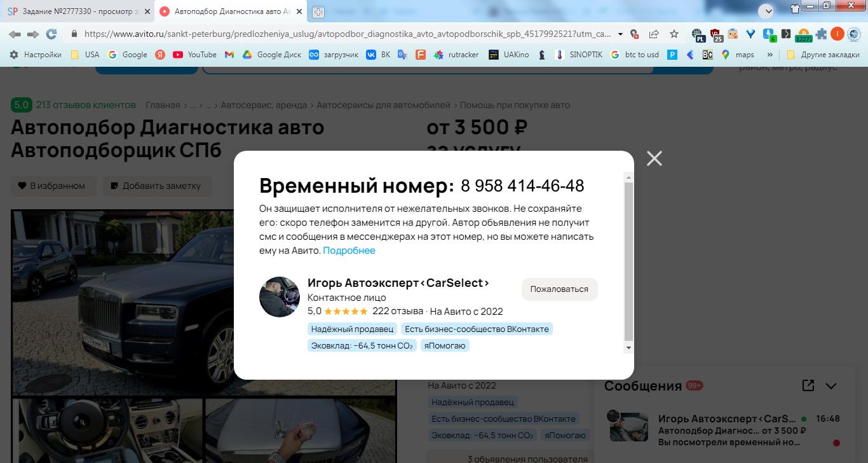Reload the page with refresh icon
The height and width of the screenshot is (463, 868).
(x=52, y=34)
